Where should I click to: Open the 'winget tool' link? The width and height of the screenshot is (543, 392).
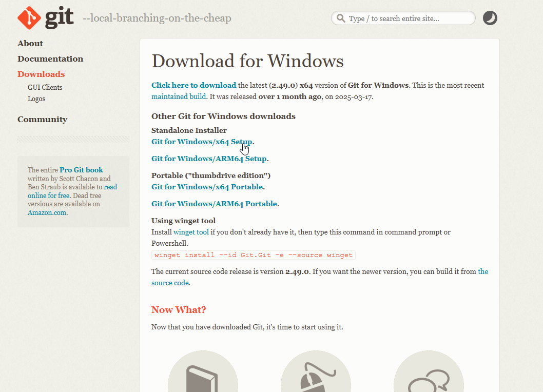(191, 232)
